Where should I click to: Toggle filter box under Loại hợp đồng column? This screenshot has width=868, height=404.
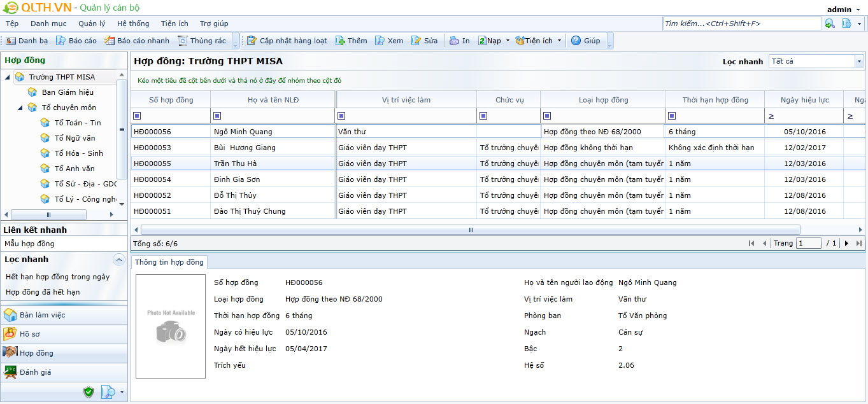(547, 116)
